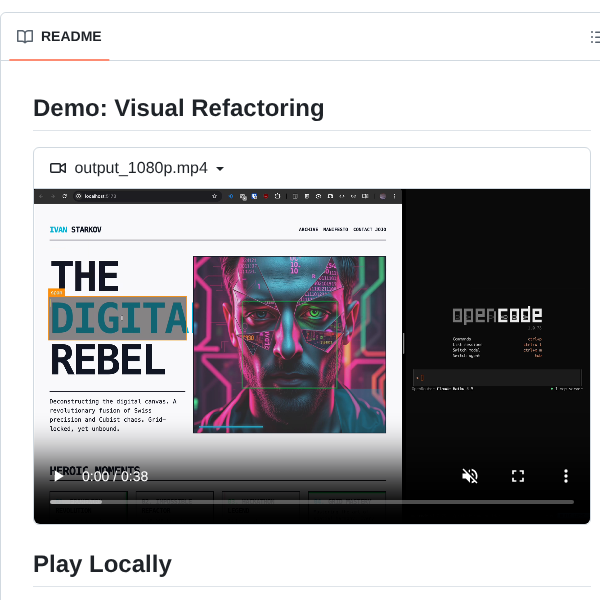Unmute the video audio
Image resolution: width=600 pixels, height=600 pixels.
470,476
